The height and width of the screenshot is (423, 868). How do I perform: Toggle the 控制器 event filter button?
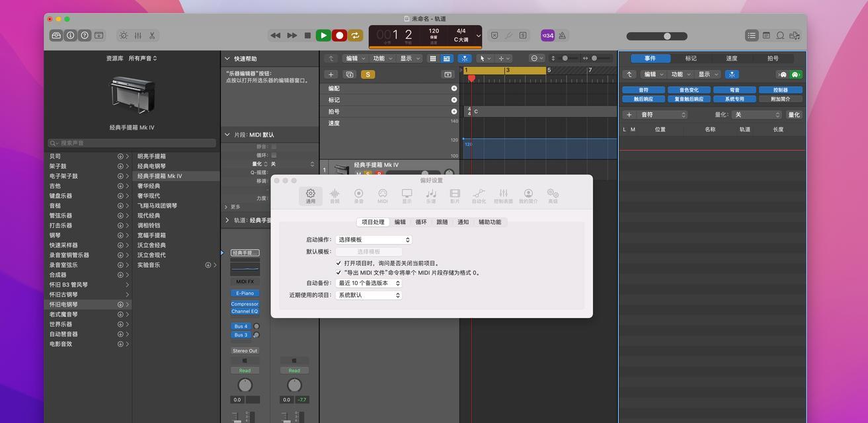click(x=781, y=90)
